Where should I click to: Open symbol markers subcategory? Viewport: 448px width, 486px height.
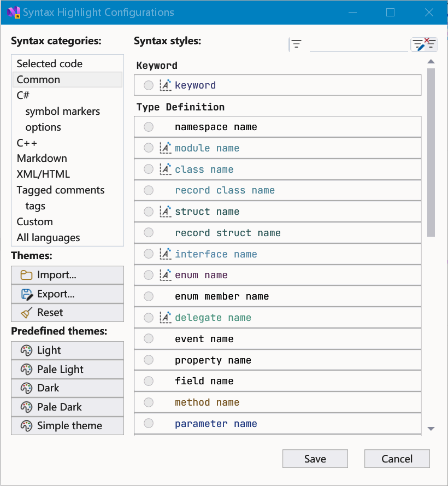coord(67,112)
